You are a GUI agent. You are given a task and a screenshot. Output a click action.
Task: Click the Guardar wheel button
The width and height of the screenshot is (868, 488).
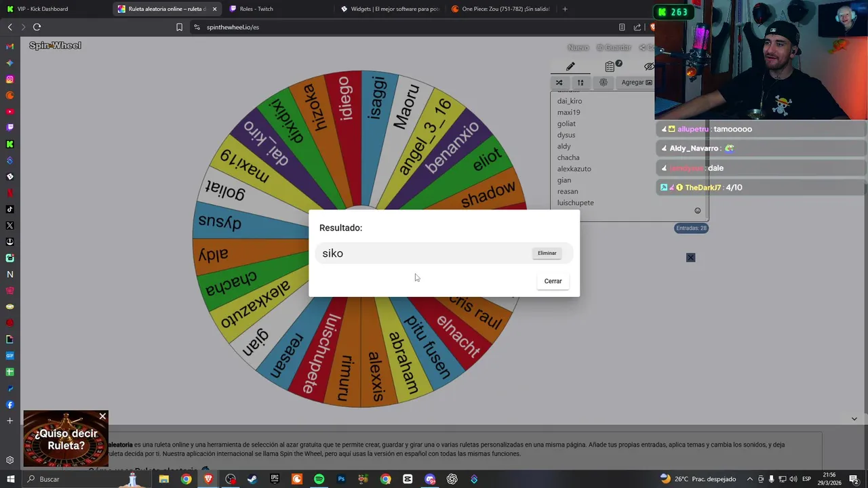(614, 47)
